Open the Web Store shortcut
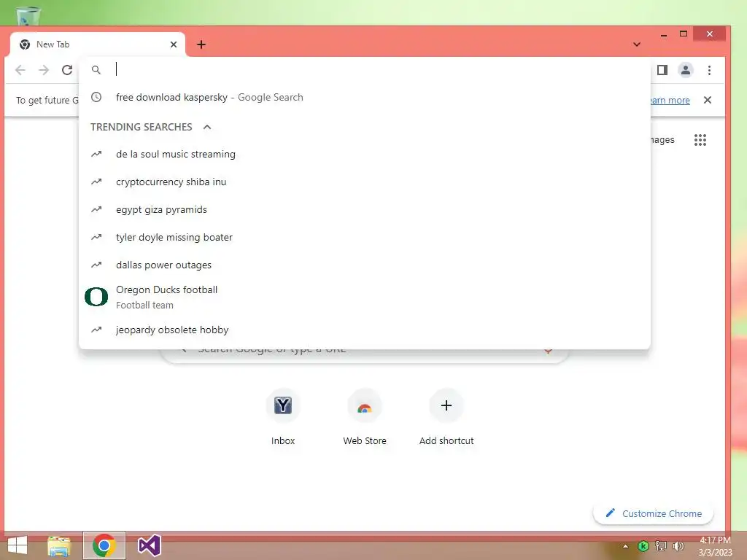Screen dimensions: 747x560 click(x=365, y=417)
